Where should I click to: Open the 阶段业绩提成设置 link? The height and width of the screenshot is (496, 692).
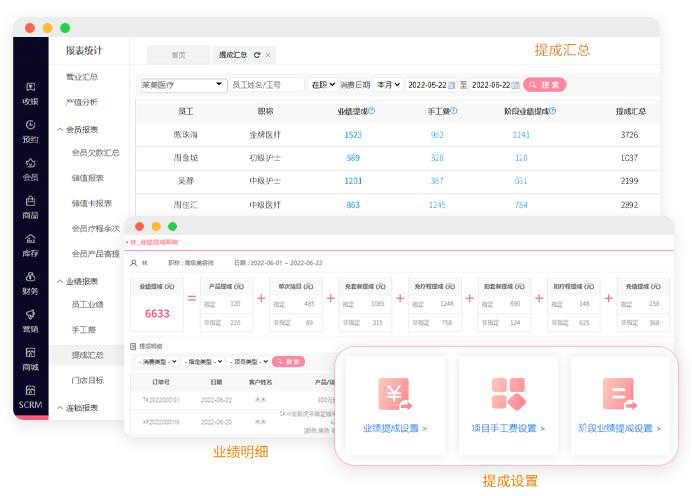[619, 428]
